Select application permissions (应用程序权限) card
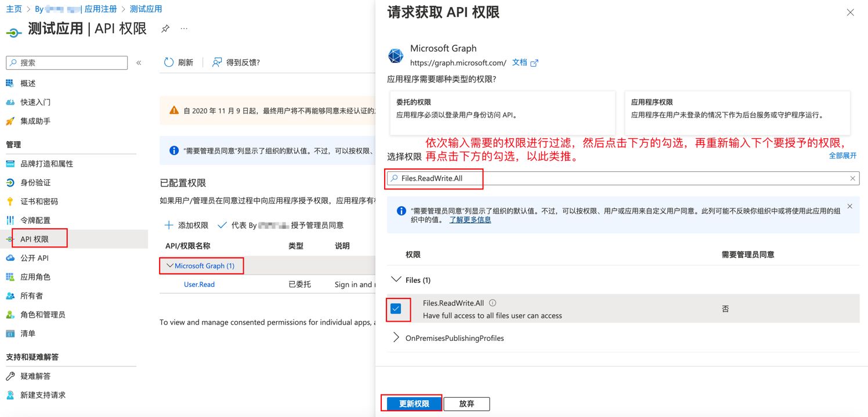Image resolution: width=868 pixels, height=417 pixels. tap(737, 113)
